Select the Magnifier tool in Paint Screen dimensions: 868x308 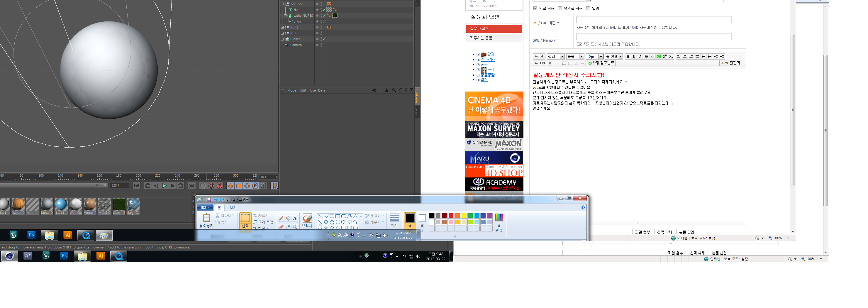(295, 227)
